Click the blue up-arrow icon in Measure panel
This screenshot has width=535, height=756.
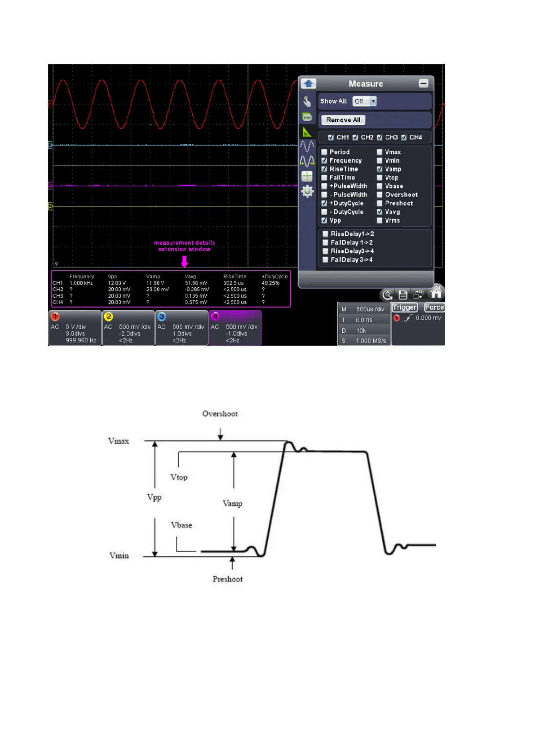(308, 84)
